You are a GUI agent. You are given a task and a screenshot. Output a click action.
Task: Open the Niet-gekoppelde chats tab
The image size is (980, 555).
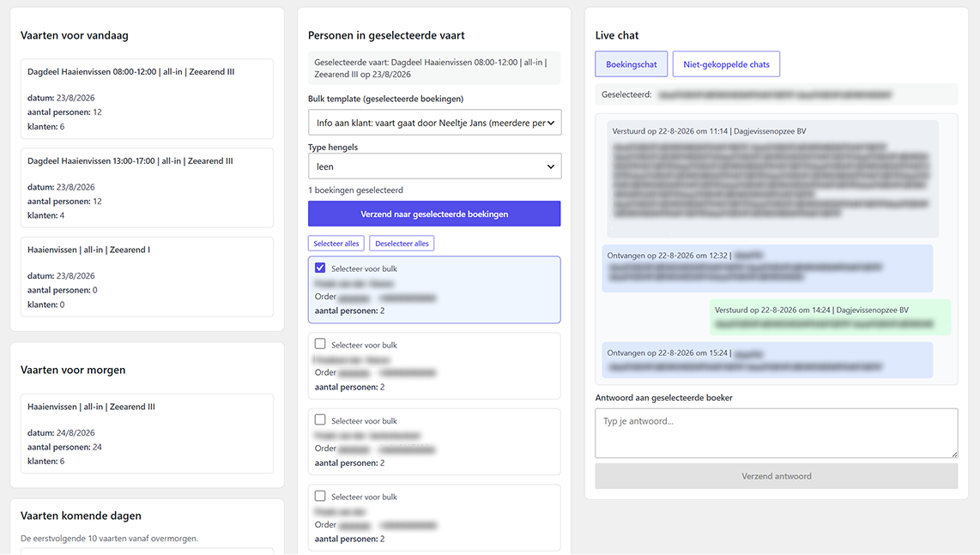726,64
